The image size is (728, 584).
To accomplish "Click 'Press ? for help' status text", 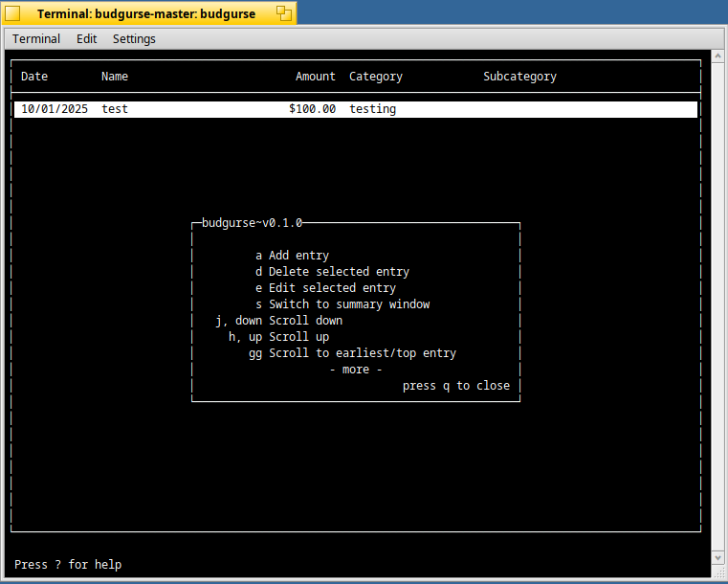I will click(x=68, y=565).
